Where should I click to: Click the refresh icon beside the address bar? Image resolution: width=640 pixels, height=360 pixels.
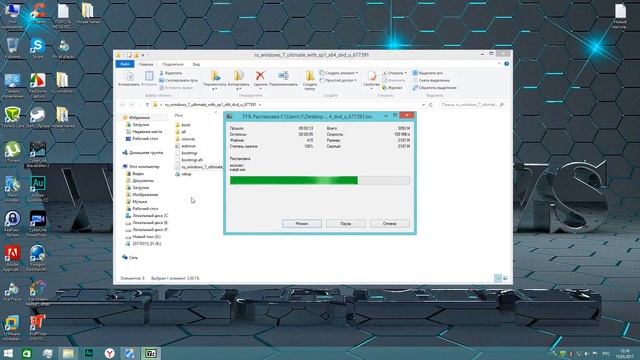[431, 105]
